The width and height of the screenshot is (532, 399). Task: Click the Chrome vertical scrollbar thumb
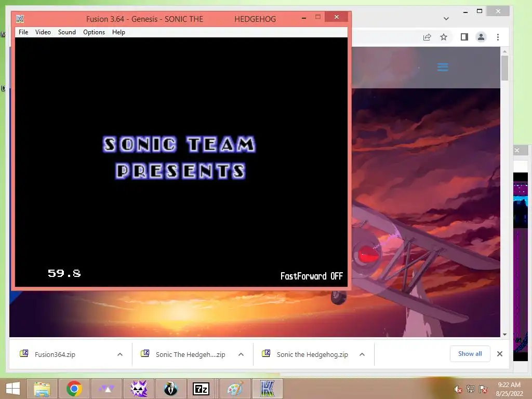point(504,68)
